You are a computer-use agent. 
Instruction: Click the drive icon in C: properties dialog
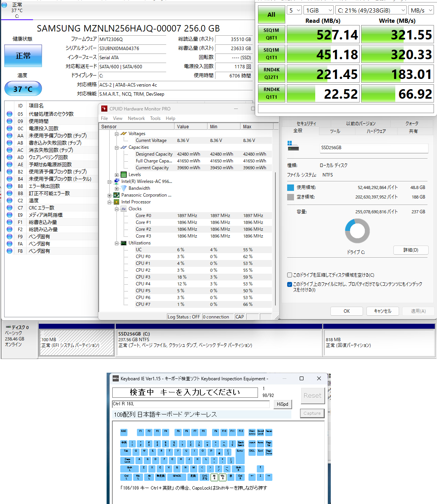pyautogui.click(x=293, y=146)
